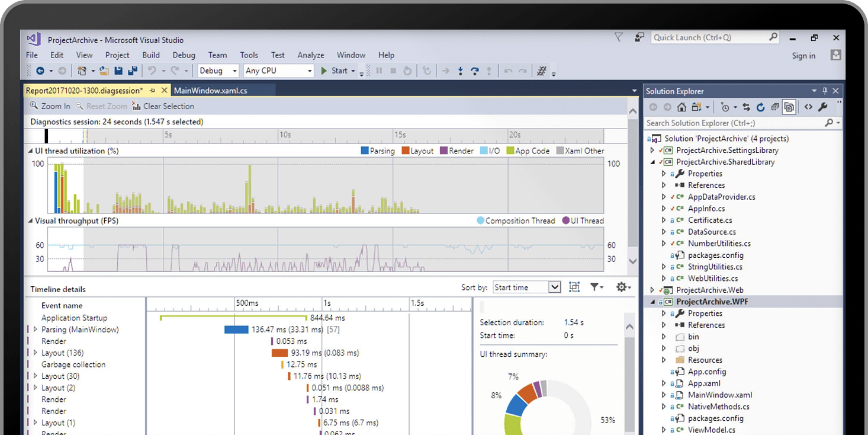Click the Step Into debug icon
The width and height of the screenshot is (868, 435).
(x=461, y=71)
